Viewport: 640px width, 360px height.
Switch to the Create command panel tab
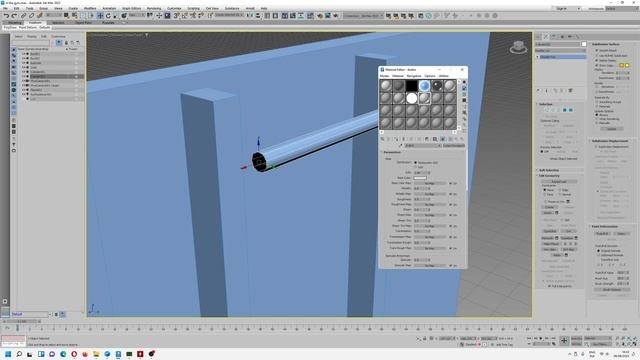click(x=538, y=37)
